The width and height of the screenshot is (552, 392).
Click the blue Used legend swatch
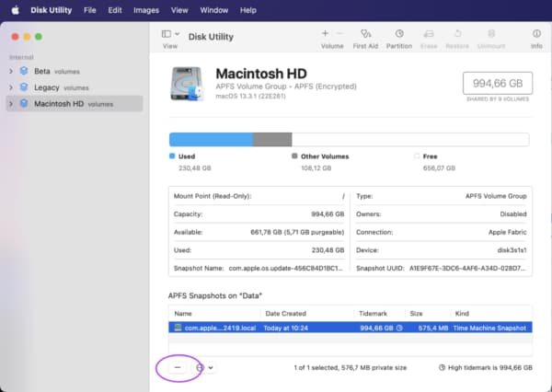(x=172, y=156)
